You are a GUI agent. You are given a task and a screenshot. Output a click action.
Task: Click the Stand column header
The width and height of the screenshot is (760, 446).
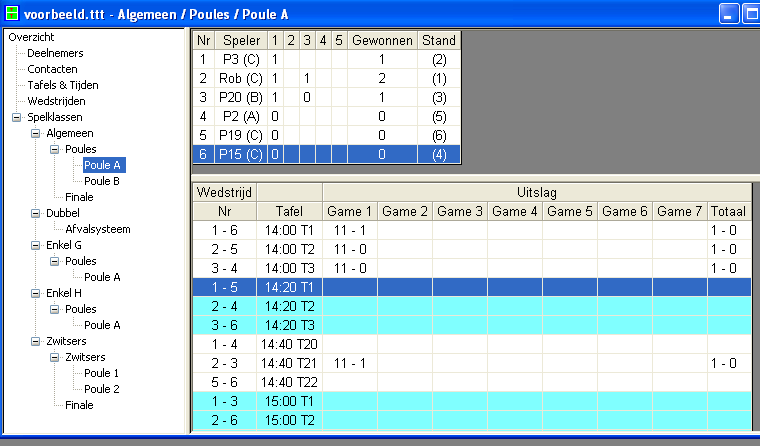[x=438, y=41]
